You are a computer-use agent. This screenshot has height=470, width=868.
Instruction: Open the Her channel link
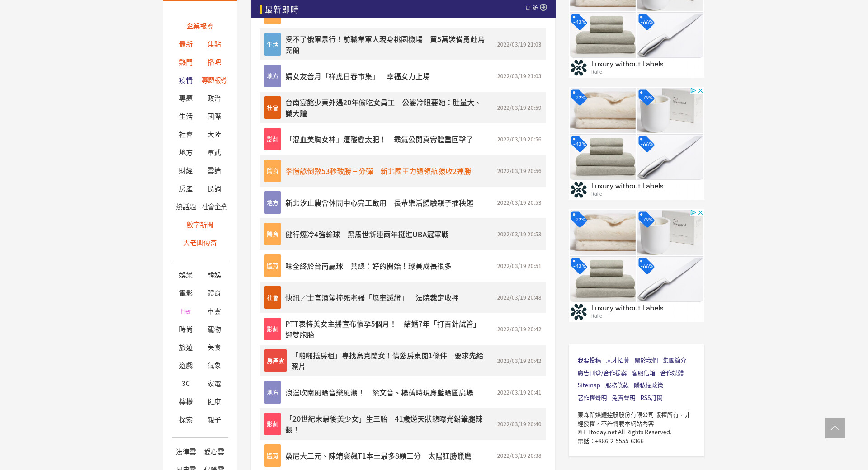pyautogui.click(x=186, y=311)
